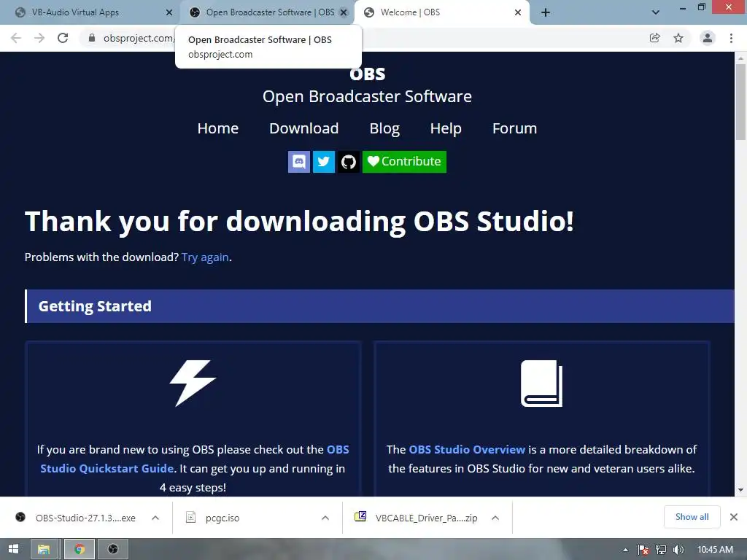The height and width of the screenshot is (560, 747).
Task: Open the Help navigation item
Action: click(446, 128)
